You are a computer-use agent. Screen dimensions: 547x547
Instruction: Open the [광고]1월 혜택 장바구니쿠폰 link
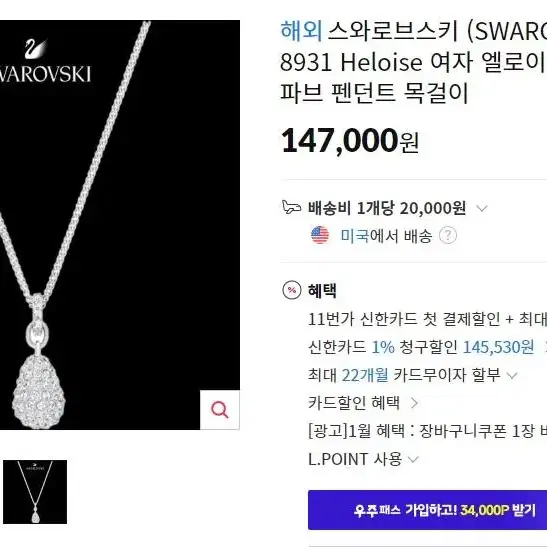tap(427, 431)
